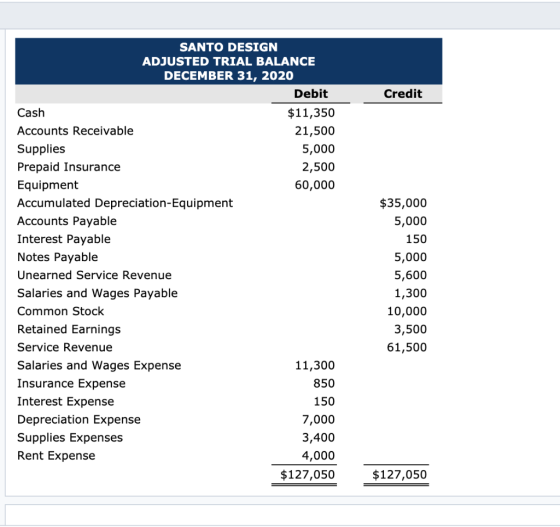
Task: Select the Notes Payable credit 5,000
Action: pyautogui.click(x=410, y=257)
